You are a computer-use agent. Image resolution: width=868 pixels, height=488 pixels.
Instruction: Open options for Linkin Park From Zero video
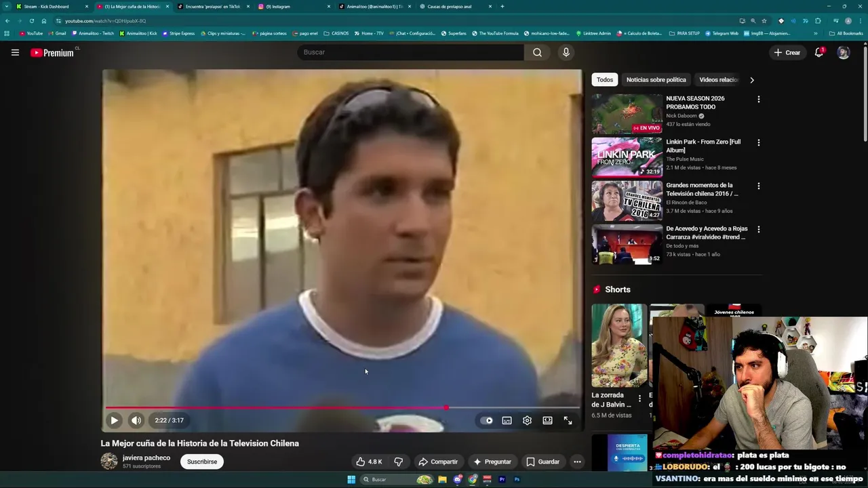[x=758, y=142]
